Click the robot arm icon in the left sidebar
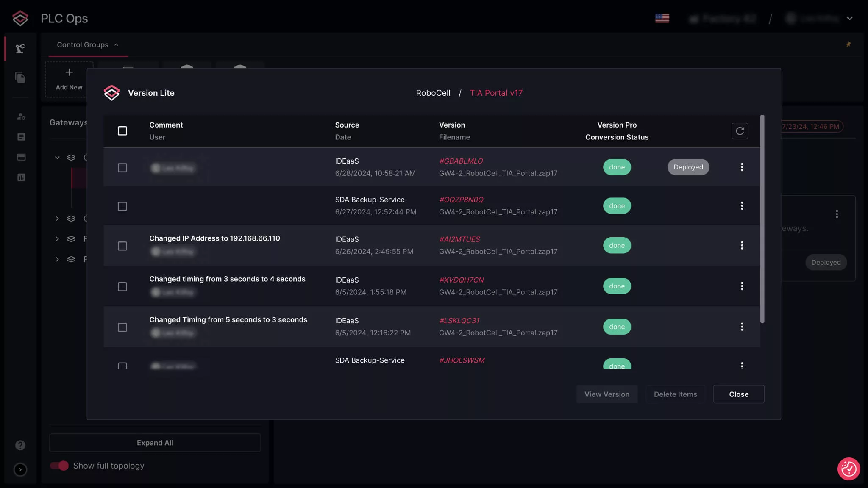868x488 pixels. pyautogui.click(x=20, y=49)
